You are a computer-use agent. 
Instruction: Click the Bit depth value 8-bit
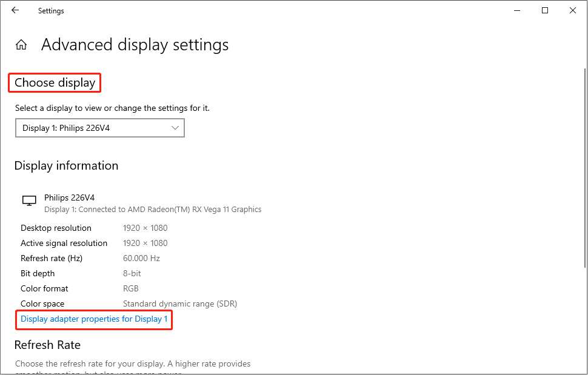coord(132,273)
